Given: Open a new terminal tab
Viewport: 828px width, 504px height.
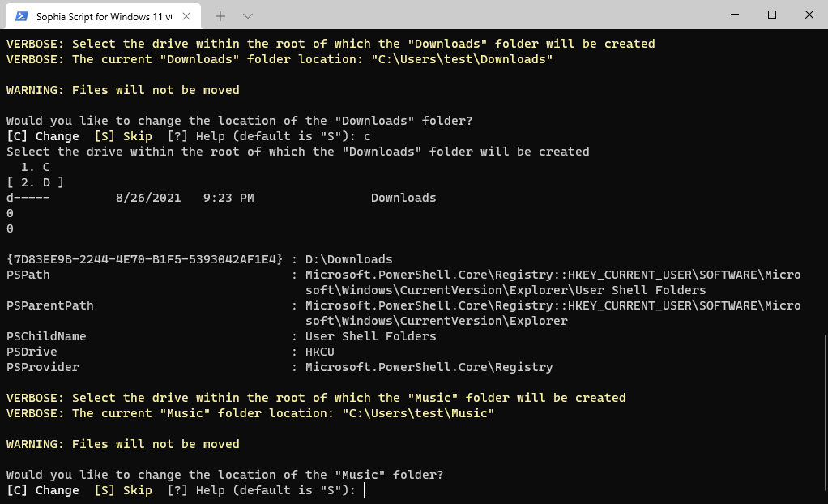Looking at the screenshot, I should [220, 16].
